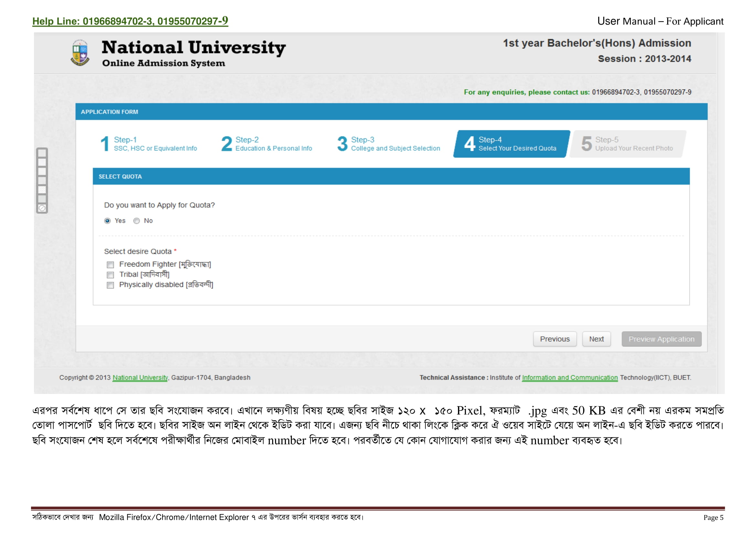Click the 'Select desire Quota' label
This screenshot has width=756, height=535.
click(138, 251)
